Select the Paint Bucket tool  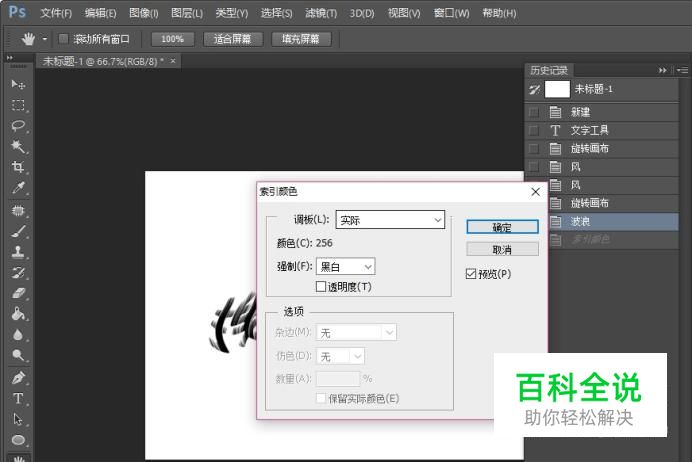pyautogui.click(x=18, y=314)
